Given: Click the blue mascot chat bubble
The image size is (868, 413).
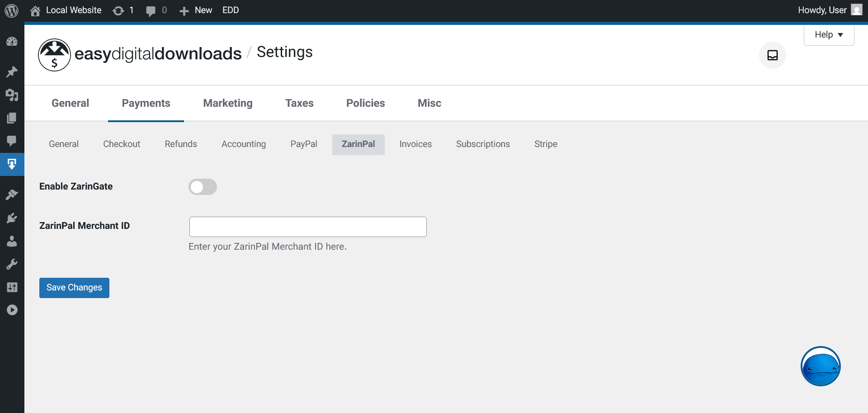Looking at the screenshot, I should coord(820,366).
